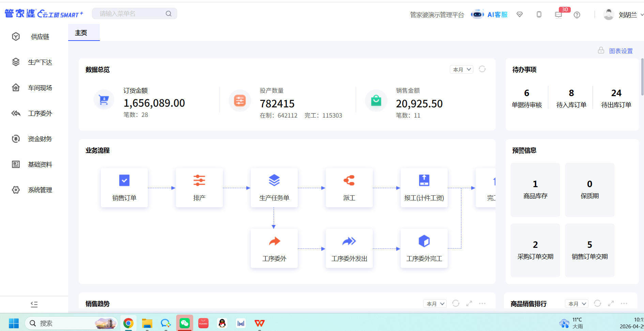Open the help question mark icon
The image size is (644, 331).
tap(577, 15)
